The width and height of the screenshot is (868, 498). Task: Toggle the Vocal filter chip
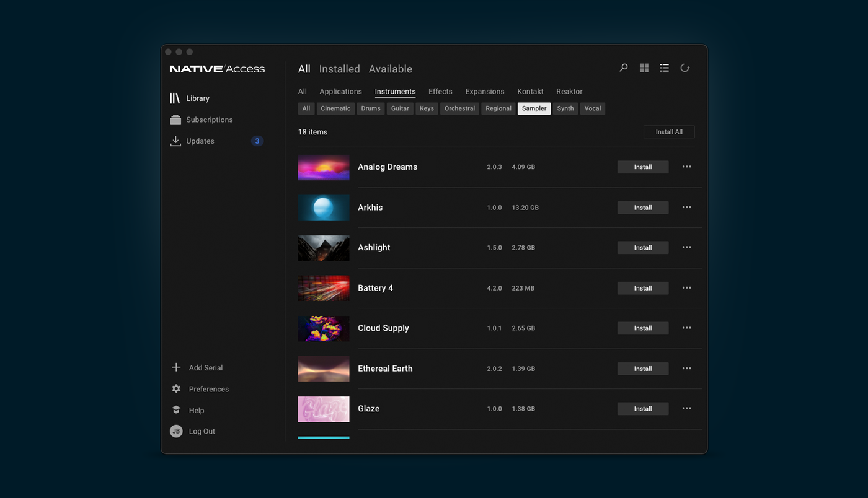tap(593, 108)
